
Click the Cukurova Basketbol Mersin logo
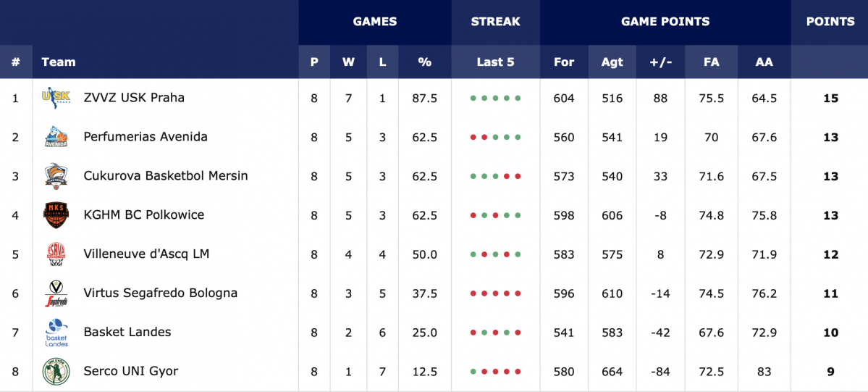tap(56, 176)
